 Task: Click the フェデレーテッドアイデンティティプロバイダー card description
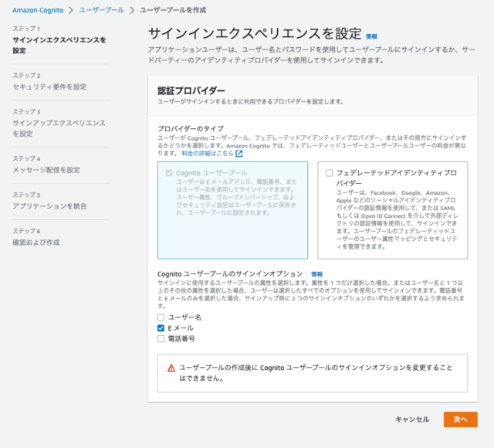[397, 219]
